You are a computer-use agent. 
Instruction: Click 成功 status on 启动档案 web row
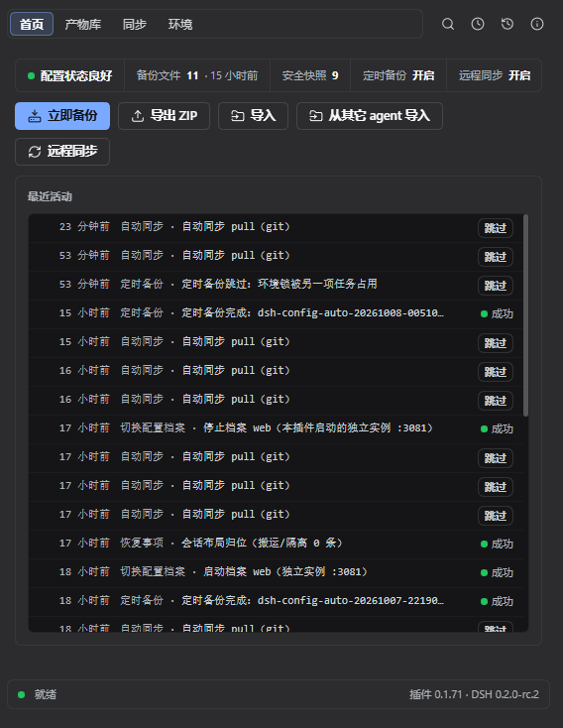coord(497,573)
